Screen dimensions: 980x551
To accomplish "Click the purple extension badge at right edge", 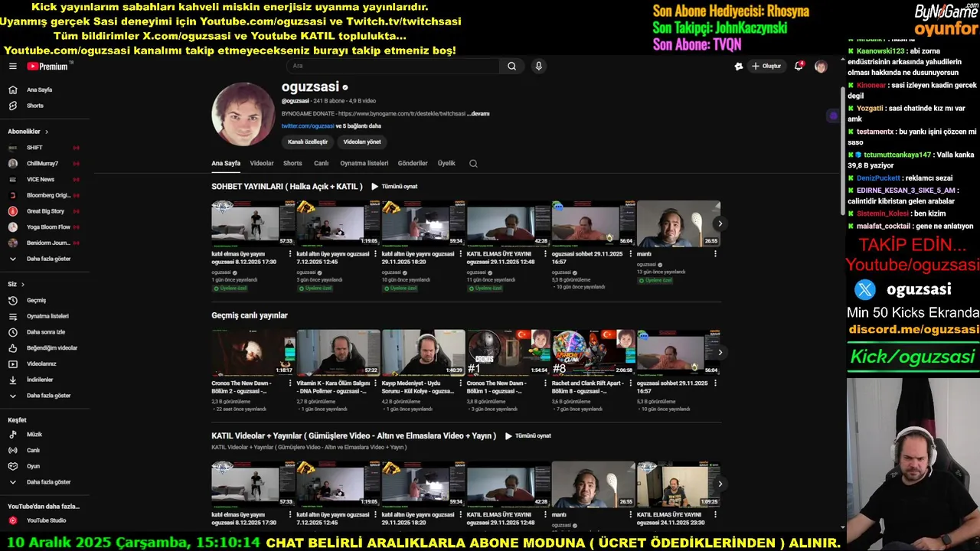I will (833, 116).
